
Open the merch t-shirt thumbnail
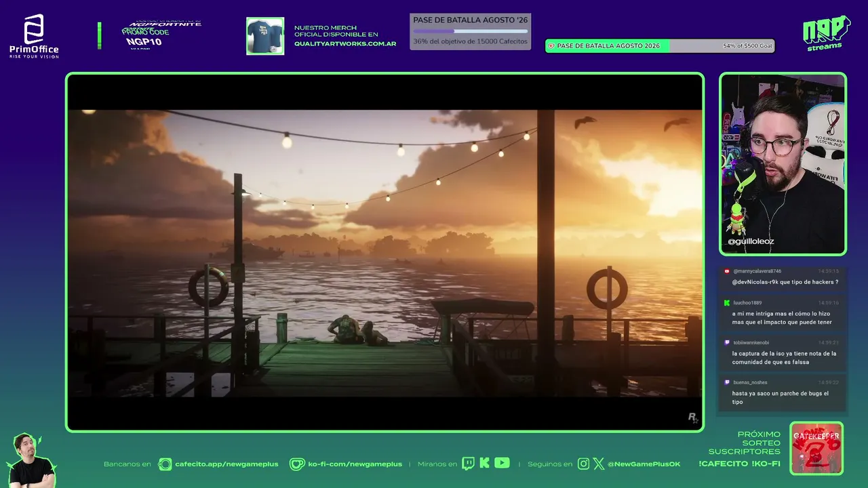(265, 36)
